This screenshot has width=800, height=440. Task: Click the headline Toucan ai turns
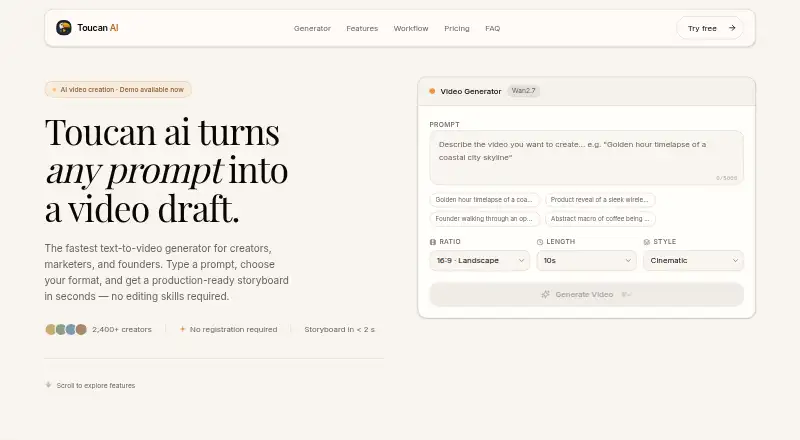pos(162,132)
